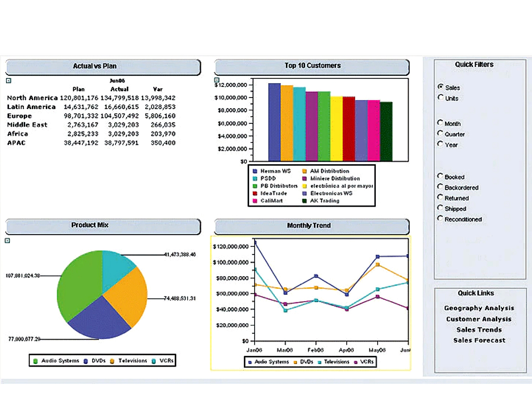
Task: Click the DVDs trend legend marker
Action: pos(295,362)
